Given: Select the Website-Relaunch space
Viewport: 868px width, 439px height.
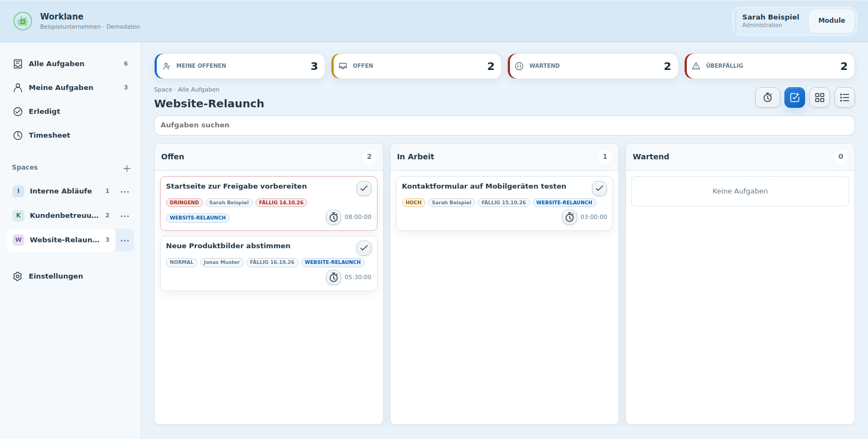Looking at the screenshot, I should [x=61, y=240].
